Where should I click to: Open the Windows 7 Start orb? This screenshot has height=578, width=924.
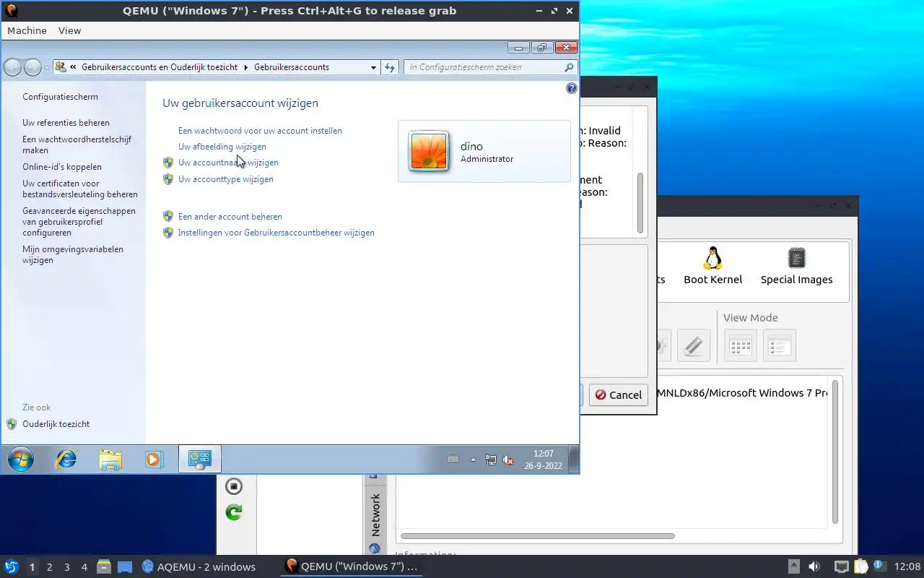point(20,460)
